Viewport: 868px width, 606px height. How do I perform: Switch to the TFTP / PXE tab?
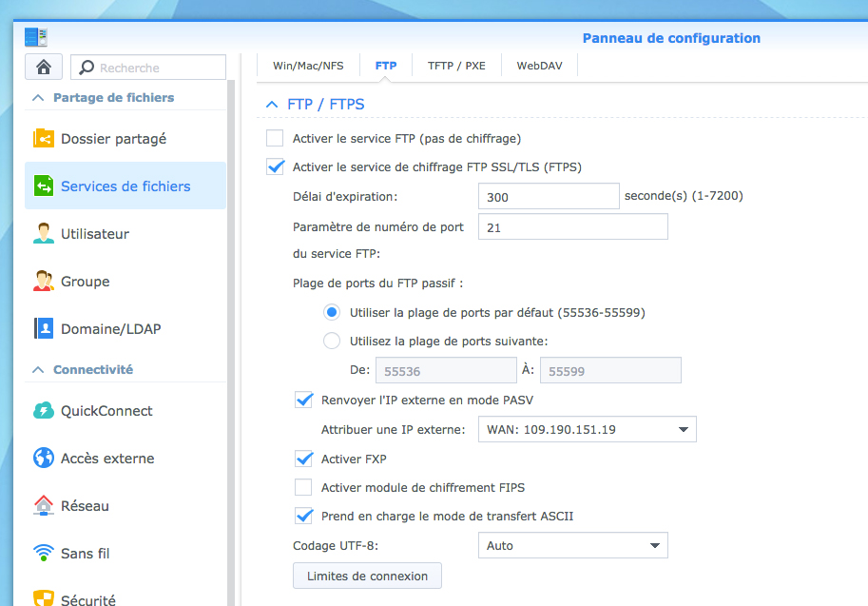pyautogui.click(x=456, y=67)
